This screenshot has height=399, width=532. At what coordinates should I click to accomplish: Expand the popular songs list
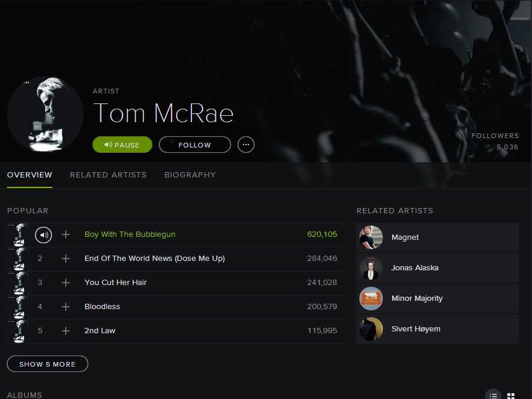(x=47, y=363)
